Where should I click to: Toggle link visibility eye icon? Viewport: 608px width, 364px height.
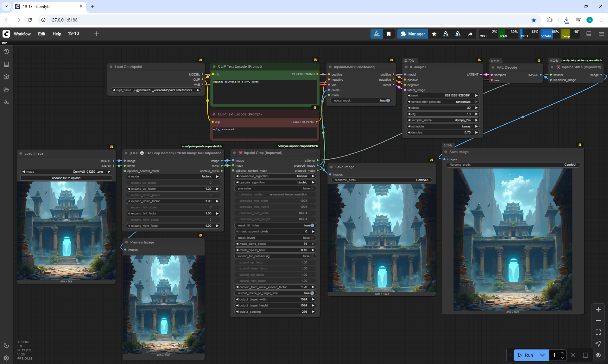(598, 355)
